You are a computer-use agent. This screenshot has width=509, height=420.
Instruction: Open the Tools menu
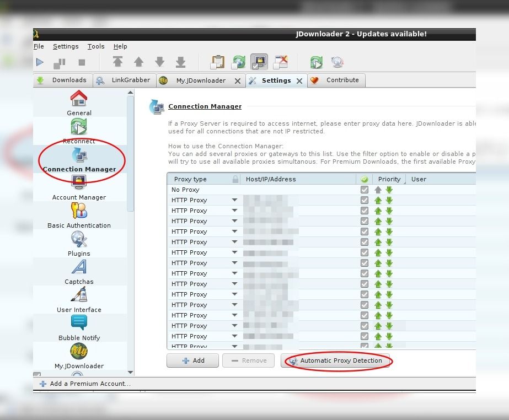coord(96,46)
